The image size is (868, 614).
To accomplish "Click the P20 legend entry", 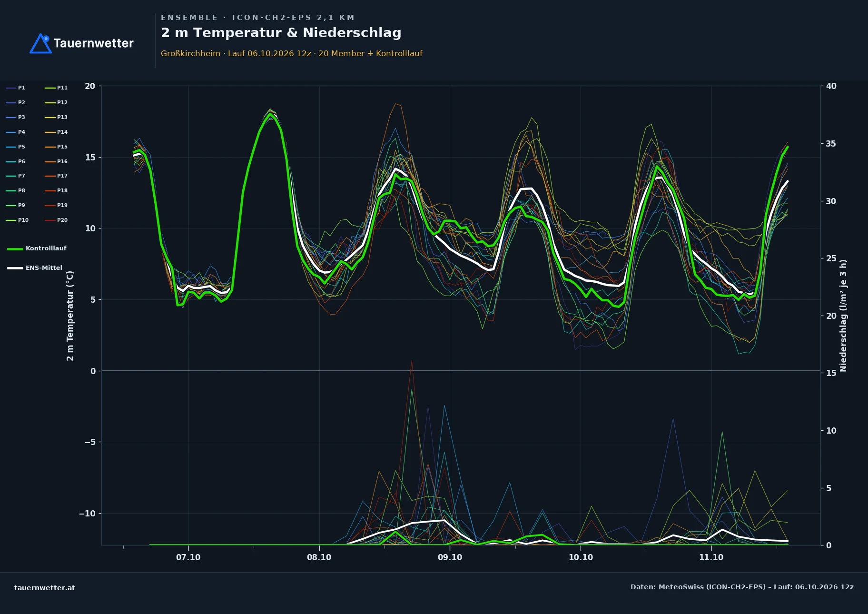I will tap(56, 220).
